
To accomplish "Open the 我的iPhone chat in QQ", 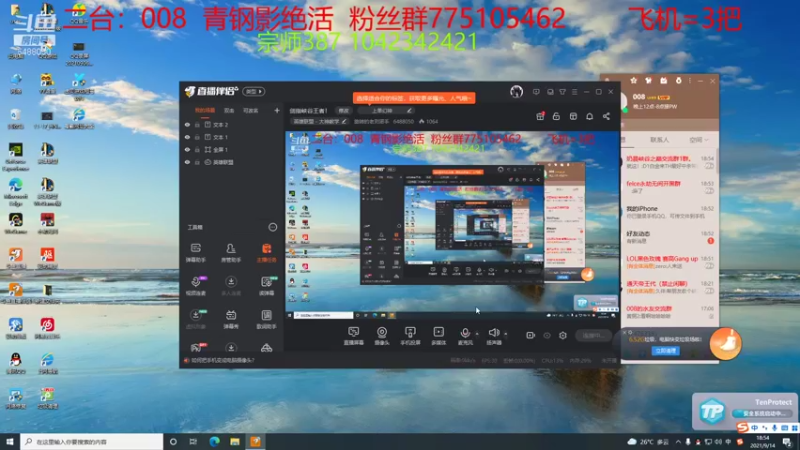I will (x=668, y=212).
